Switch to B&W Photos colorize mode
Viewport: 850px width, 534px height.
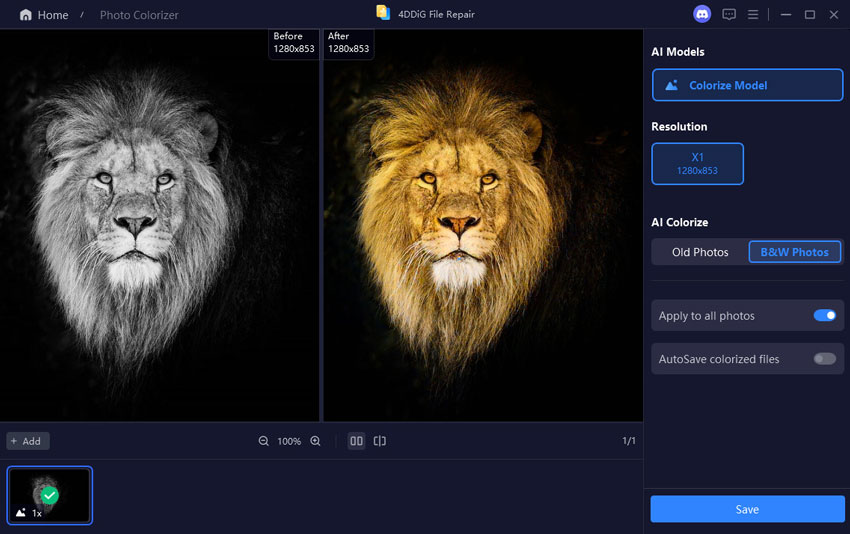click(x=794, y=252)
